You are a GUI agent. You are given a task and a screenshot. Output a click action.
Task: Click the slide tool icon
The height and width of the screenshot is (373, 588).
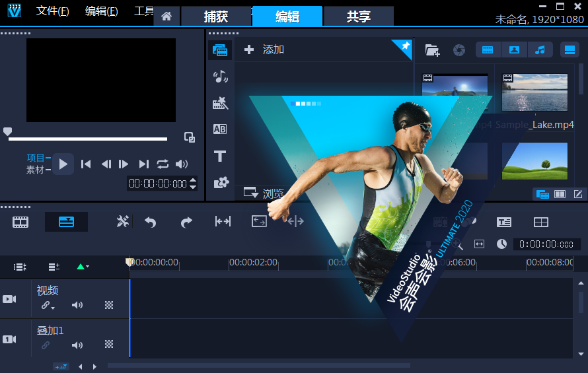[x=223, y=222]
